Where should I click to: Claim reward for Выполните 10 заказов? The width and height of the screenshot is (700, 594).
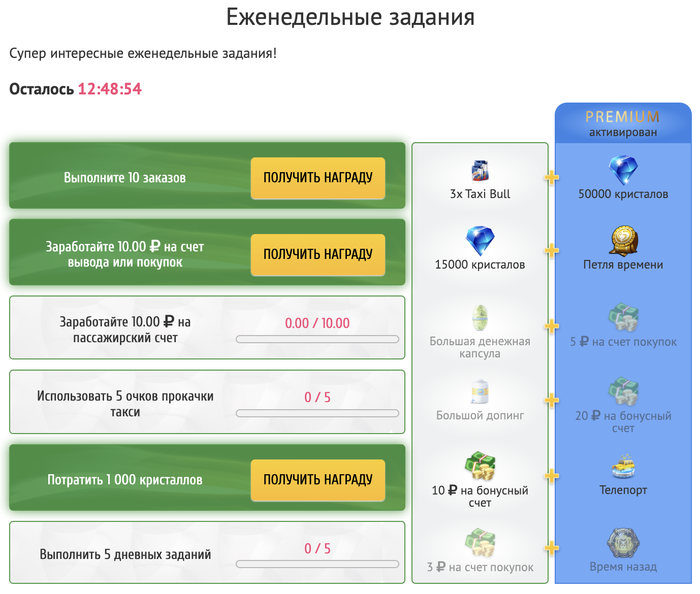click(x=317, y=178)
